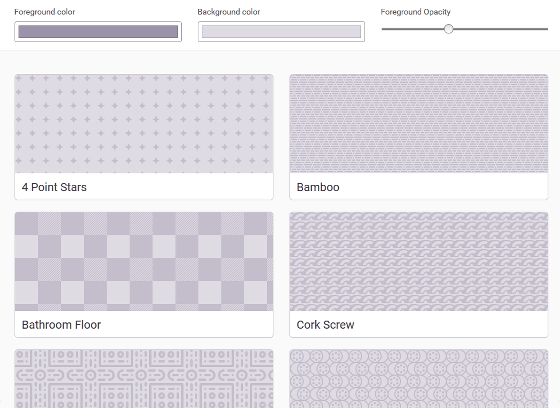
Task: Open the Background color picker swatch
Action: pos(281,31)
